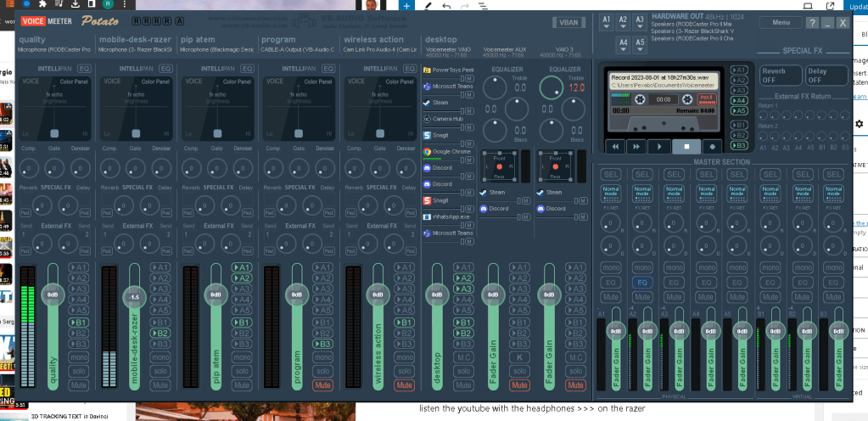Open the A2 hardware out device dropdown

[x=624, y=23]
